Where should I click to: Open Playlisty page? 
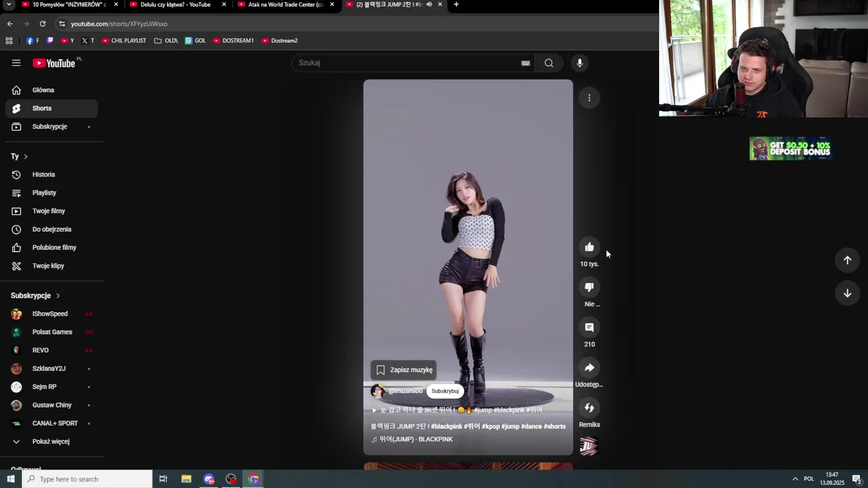52,193
